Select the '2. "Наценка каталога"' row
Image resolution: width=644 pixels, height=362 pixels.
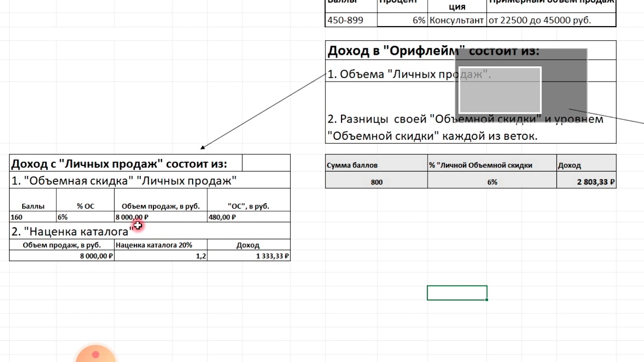[x=150, y=231]
